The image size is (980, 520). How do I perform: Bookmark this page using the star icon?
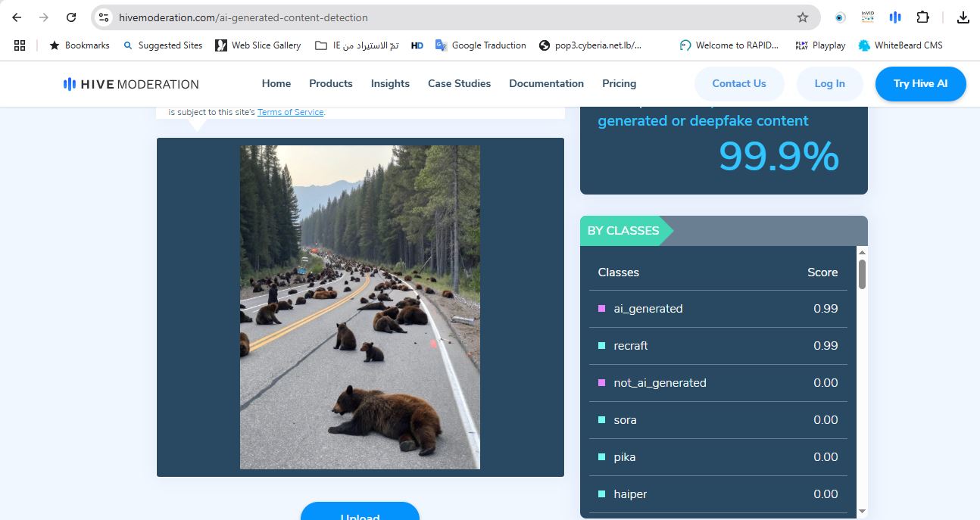pos(803,17)
